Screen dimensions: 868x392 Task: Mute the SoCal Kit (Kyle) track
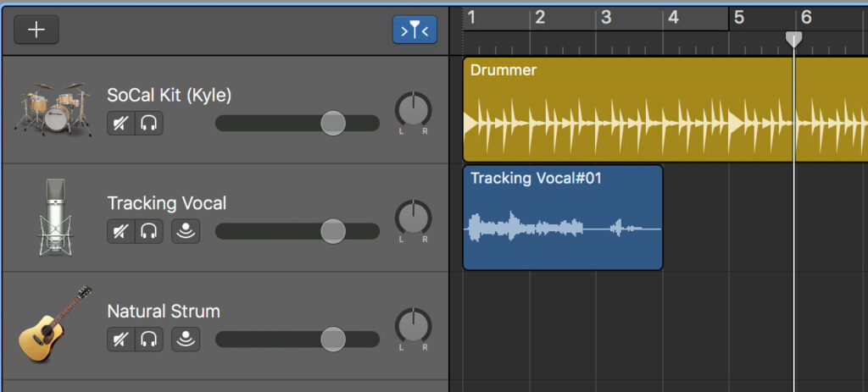pos(120,124)
